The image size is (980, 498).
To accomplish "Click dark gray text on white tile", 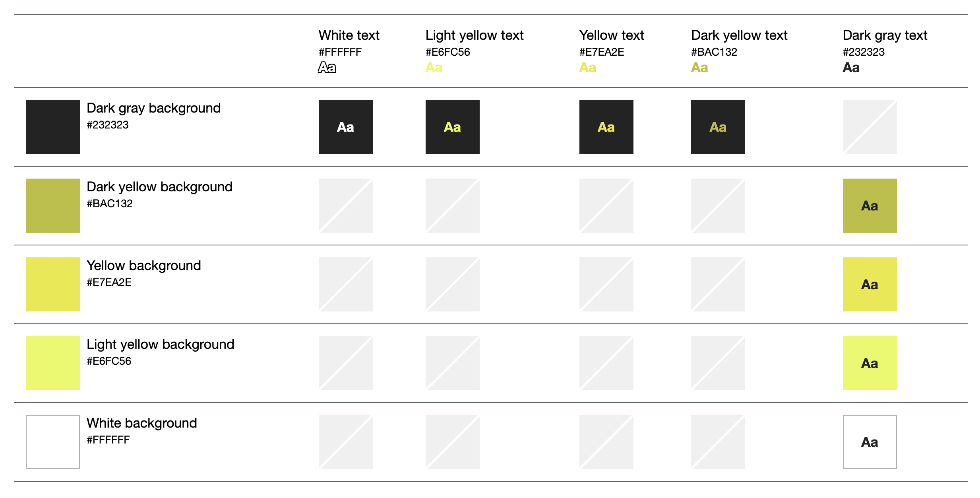I will [870, 442].
